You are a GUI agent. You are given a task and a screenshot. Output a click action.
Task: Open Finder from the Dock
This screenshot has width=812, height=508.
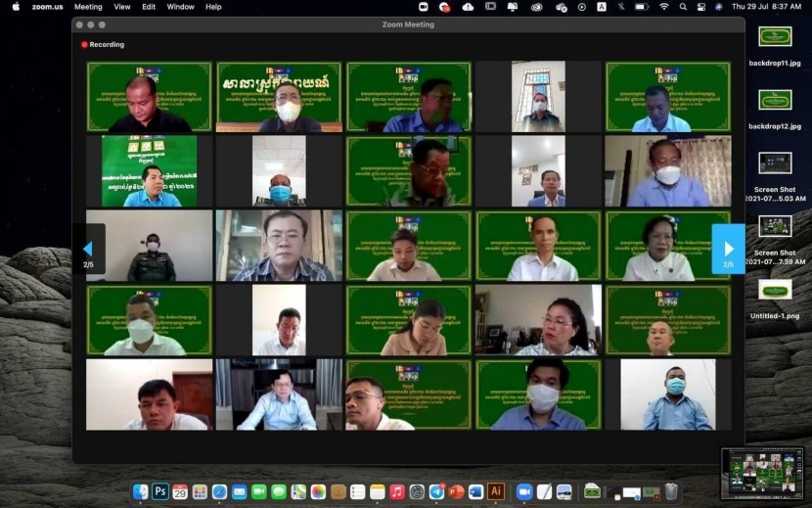click(141, 491)
